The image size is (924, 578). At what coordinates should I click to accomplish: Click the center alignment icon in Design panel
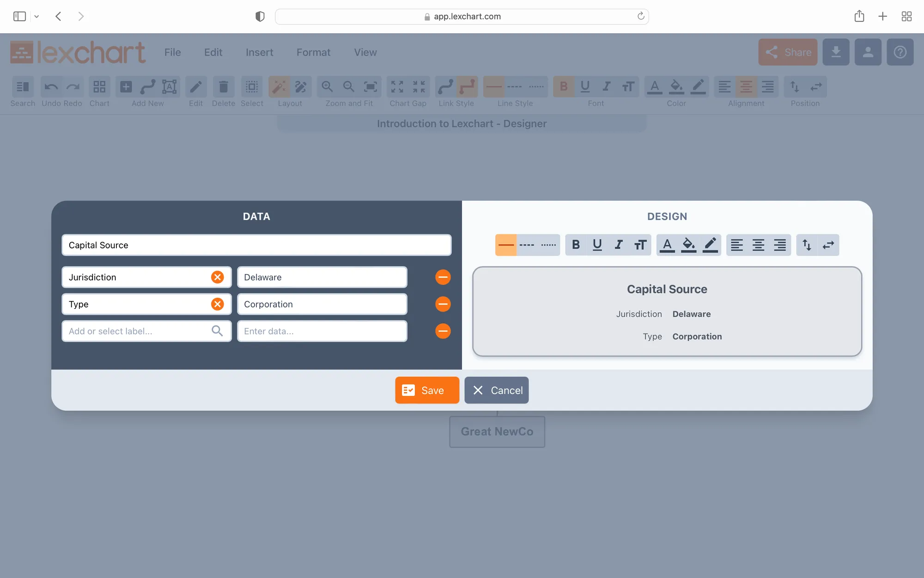pos(758,245)
